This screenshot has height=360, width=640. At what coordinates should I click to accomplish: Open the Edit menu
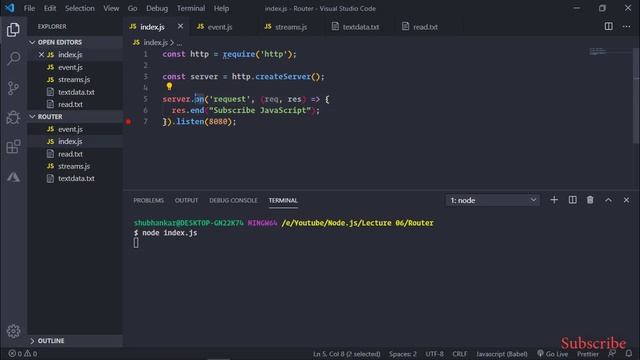click(50, 8)
